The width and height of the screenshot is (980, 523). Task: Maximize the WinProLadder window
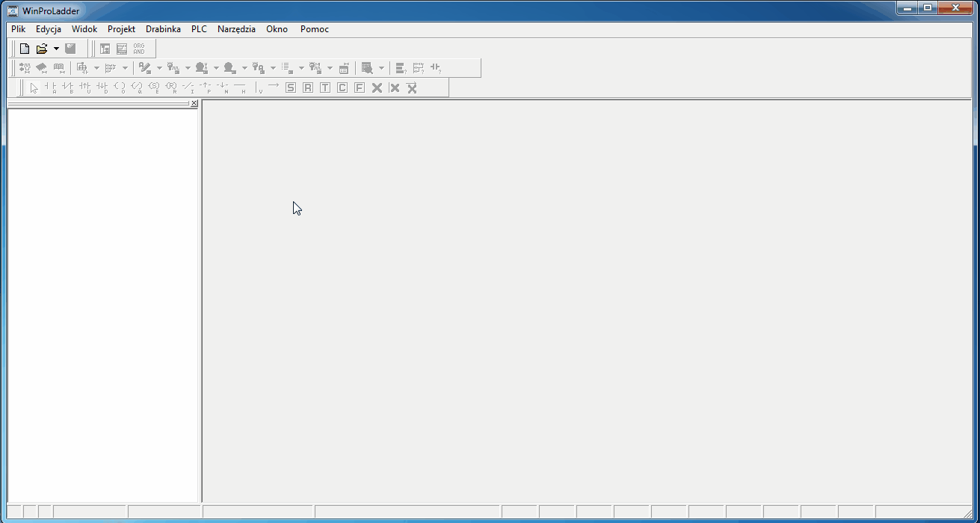pos(928,8)
